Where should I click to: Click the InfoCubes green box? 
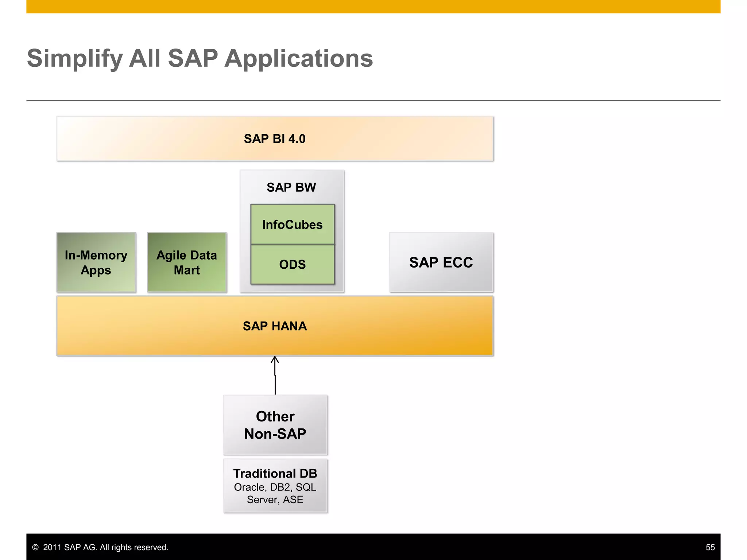click(292, 225)
